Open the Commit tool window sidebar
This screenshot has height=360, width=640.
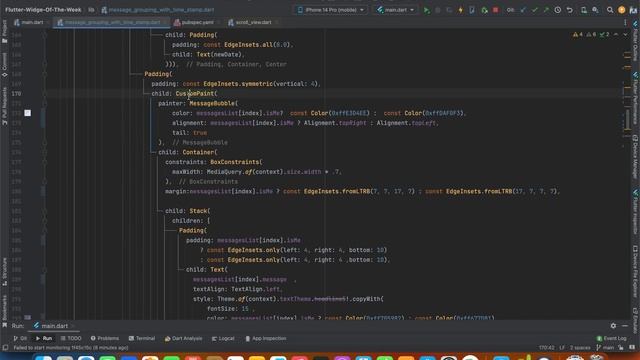tap(4, 65)
